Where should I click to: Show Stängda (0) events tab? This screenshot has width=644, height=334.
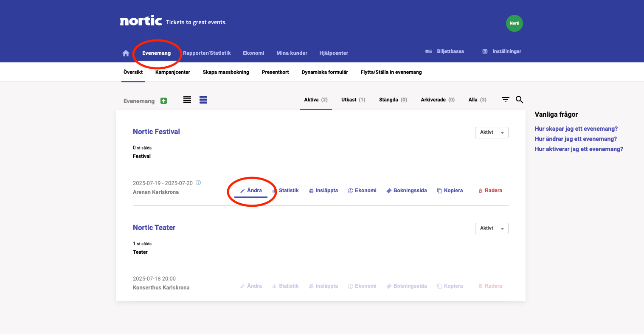click(393, 100)
